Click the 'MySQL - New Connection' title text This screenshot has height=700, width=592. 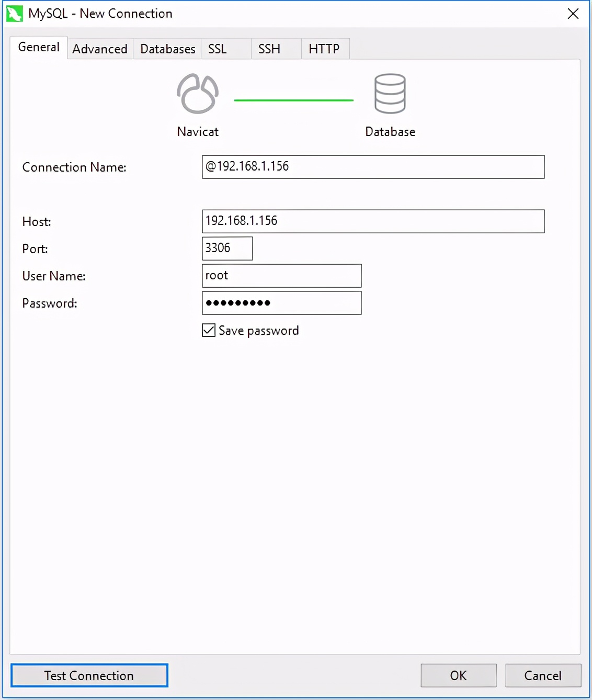[100, 14]
